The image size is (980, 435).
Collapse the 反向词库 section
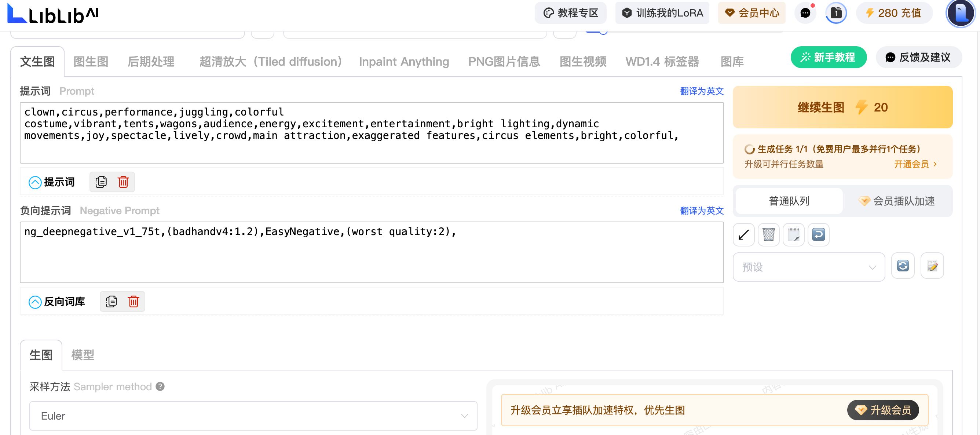click(x=35, y=302)
